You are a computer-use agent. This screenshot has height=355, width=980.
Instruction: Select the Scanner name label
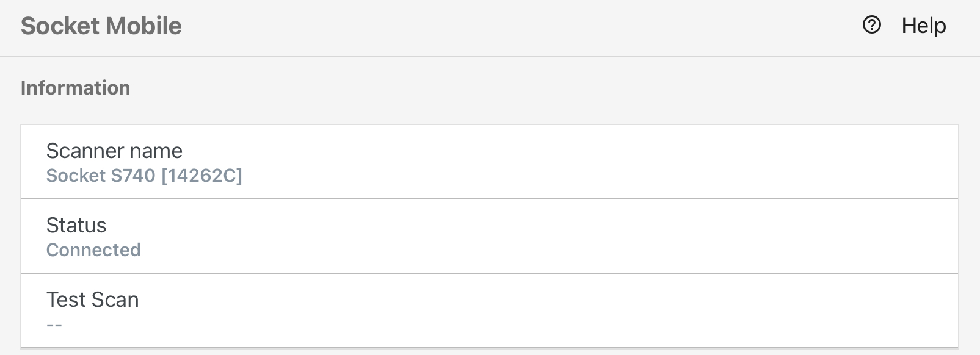[x=114, y=151]
